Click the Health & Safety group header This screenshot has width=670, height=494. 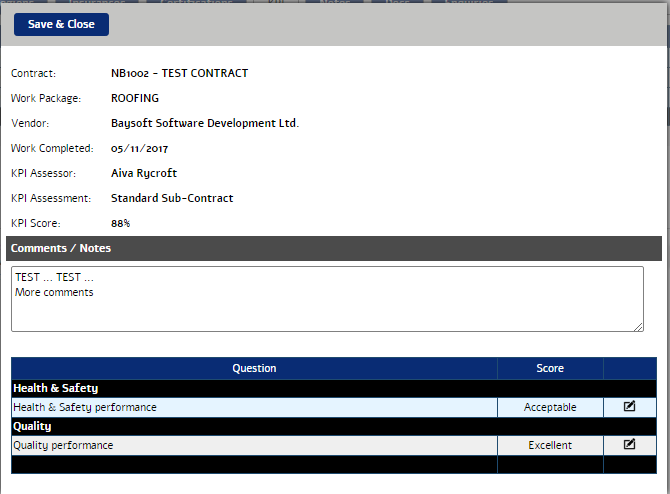pos(56,388)
